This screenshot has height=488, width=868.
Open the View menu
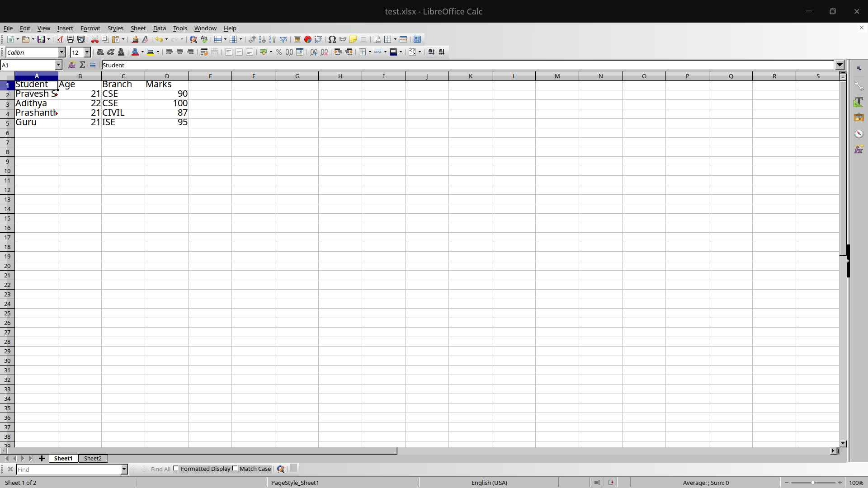click(43, 28)
